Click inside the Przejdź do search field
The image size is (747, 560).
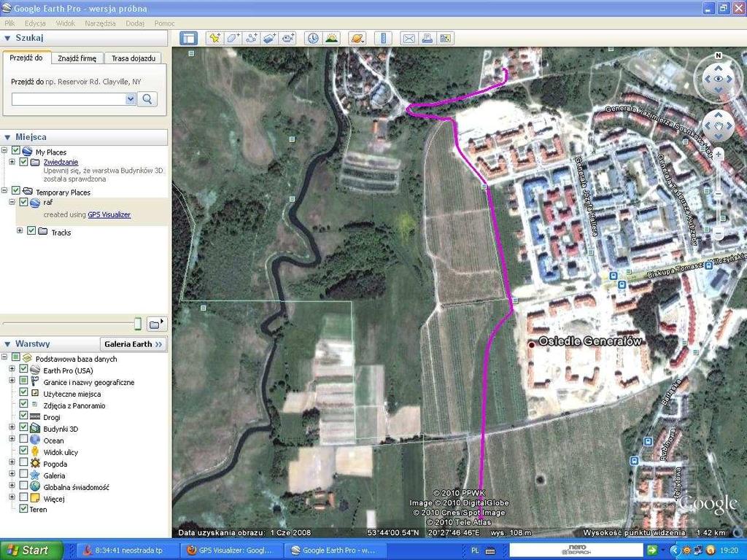[69, 99]
